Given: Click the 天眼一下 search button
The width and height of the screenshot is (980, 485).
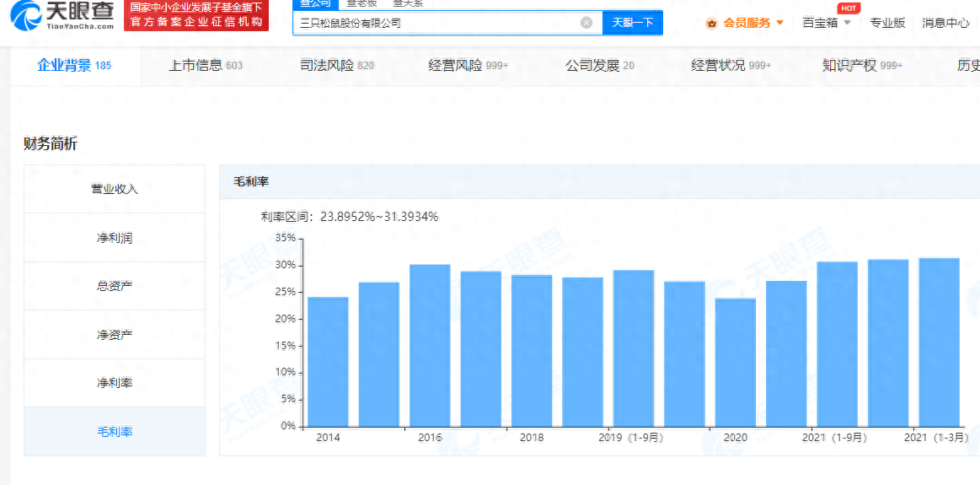Looking at the screenshot, I should tap(633, 23).
